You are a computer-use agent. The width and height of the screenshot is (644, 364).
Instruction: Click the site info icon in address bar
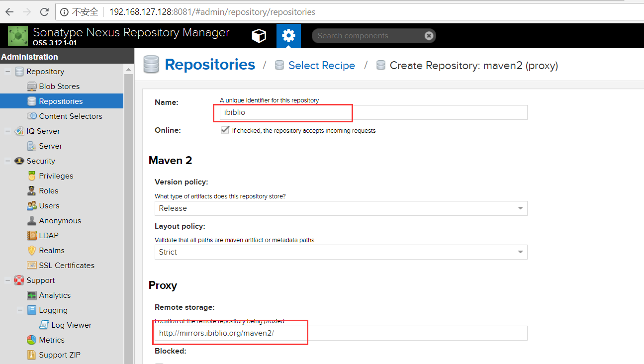64,12
